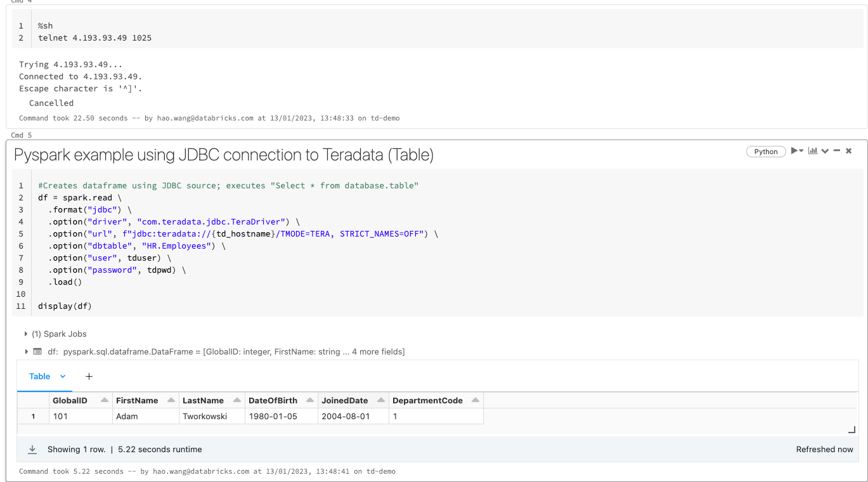This screenshot has width=868, height=482.
Task: Click the 'telnet 4.193.93.49 1025' code line
Action: (x=94, y=38)
